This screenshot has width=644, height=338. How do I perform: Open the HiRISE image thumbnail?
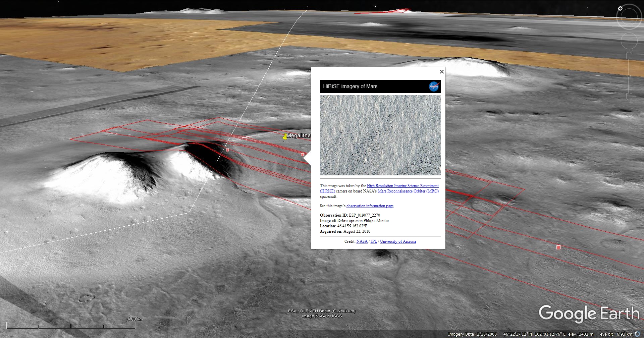click(x=380, y=135)
